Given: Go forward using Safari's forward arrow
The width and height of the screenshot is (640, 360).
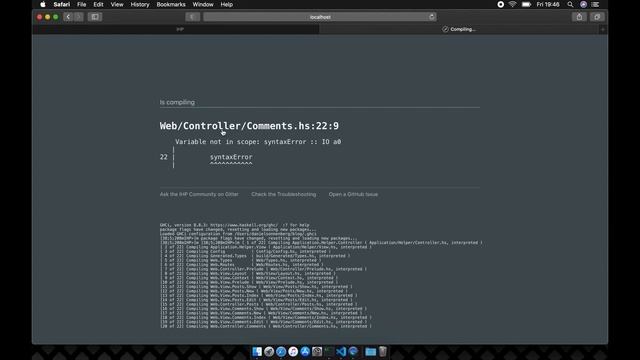Looking at the screenshot, I should (x=79, y=17).
